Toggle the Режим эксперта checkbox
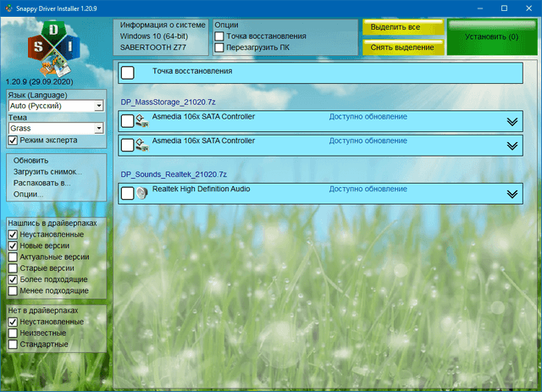The height and width of the screenshot is (392, 542). pos(13,140)
